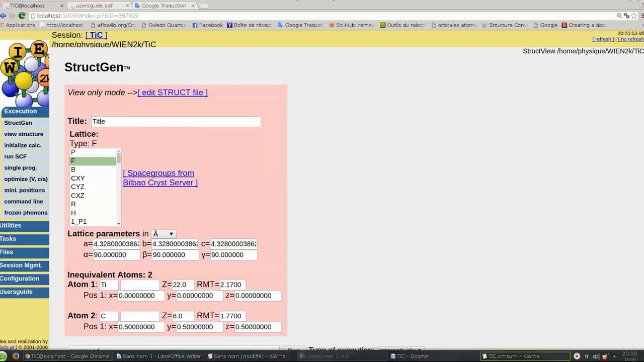The image size is (644, 362).
Task: Open the Google Traducti bookmark
Action: (300, 25)
